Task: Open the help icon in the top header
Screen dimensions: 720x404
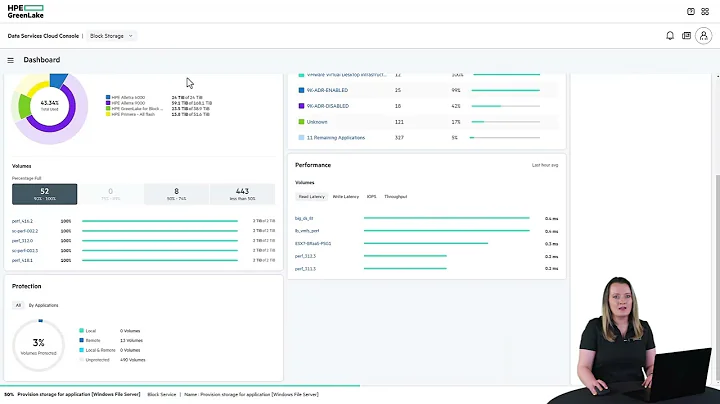Action: (x=691, y=11)
